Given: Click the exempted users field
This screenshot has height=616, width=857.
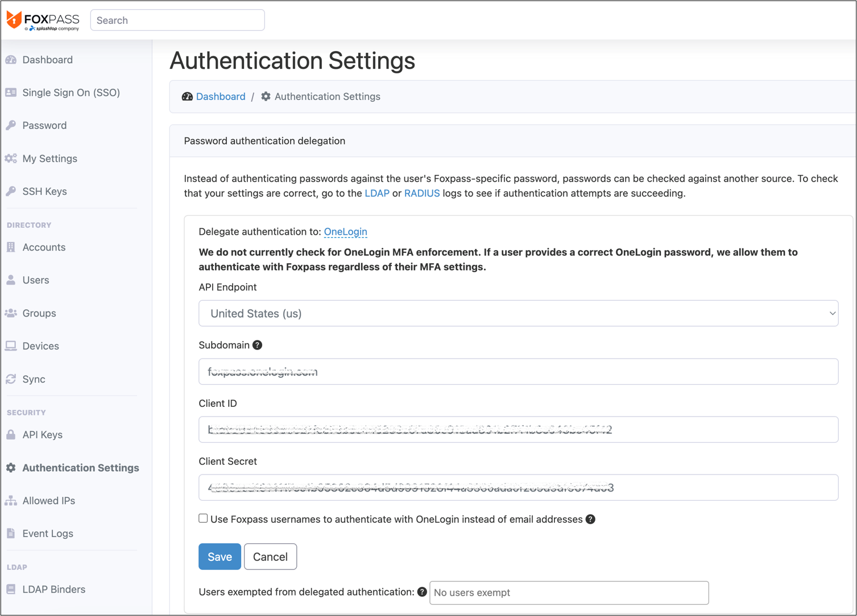Looking at the screenshot, I should (569, 593).
